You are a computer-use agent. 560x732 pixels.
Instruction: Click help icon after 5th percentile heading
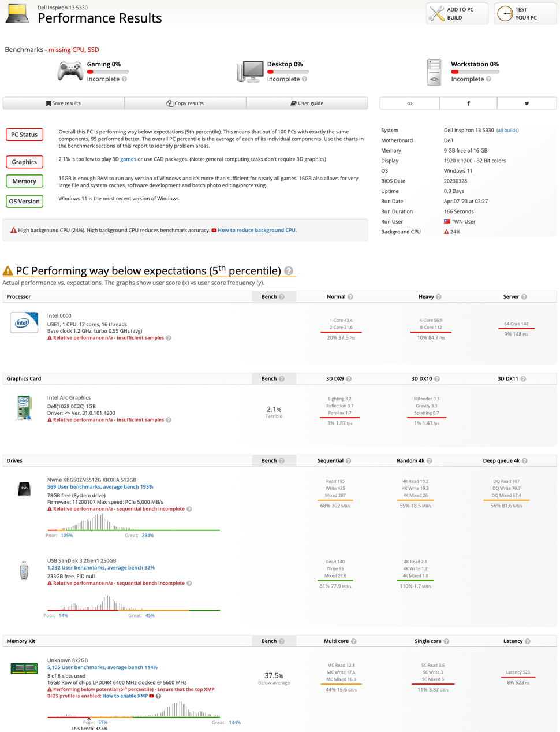[289, 271]
